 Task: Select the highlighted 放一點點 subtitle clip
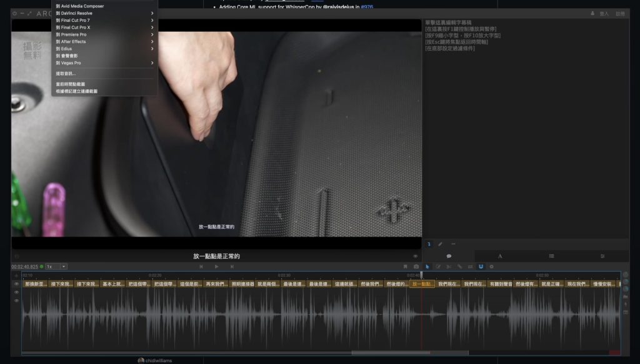(x=422, y=284)
